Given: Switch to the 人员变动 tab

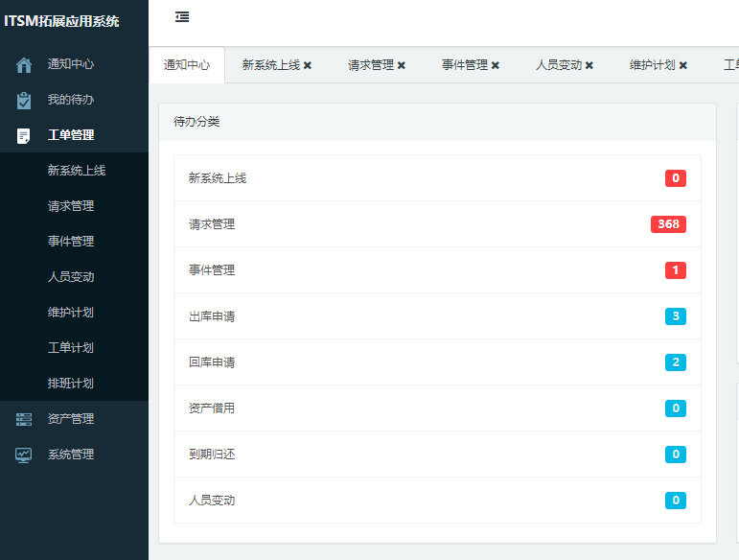Looking at the screenshot, I should tap(558, 65).
